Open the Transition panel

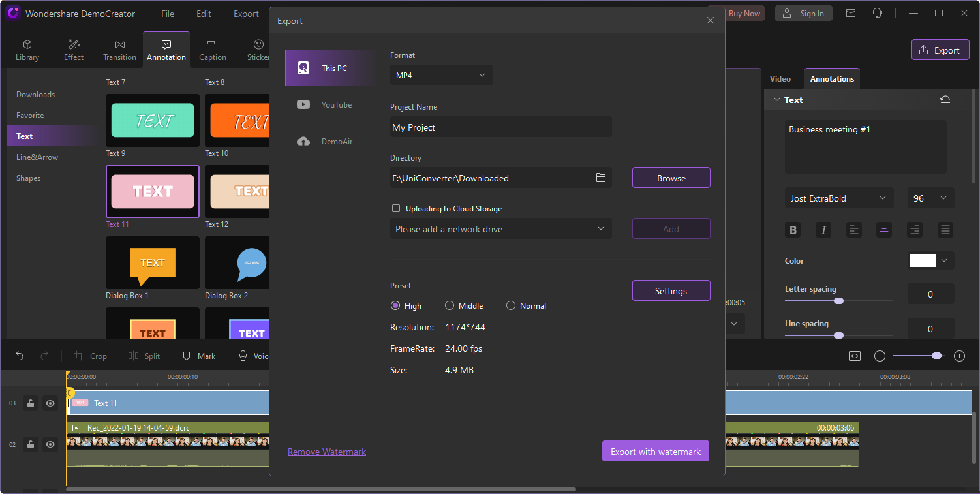[x=119, y=50]
